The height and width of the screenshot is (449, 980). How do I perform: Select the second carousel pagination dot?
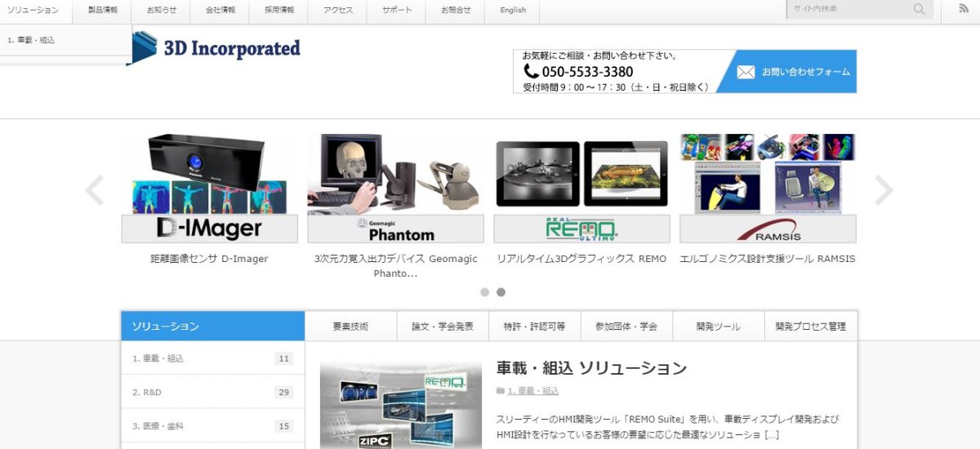pos(501,292)
